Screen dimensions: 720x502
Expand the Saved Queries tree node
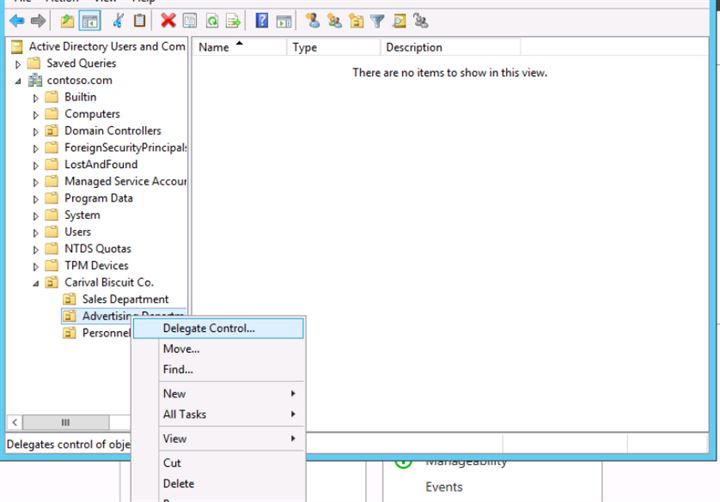click(x=19, y=64)
